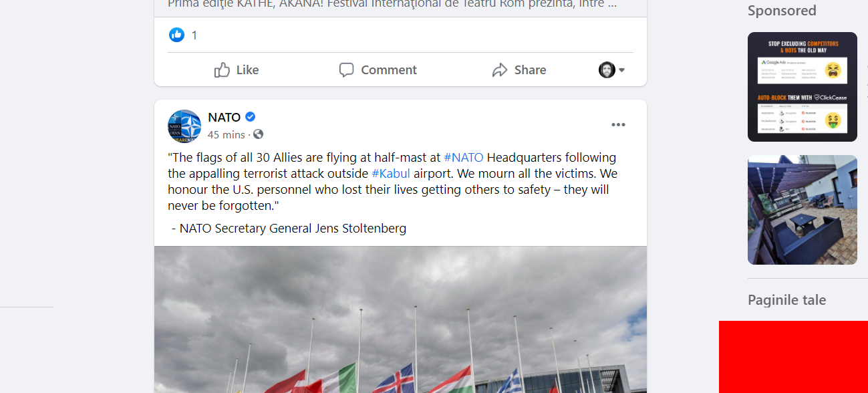This screenshot has width=868, height=393.
Task: Open the #Kabul hashtag link
Action: tap(391, 174)
